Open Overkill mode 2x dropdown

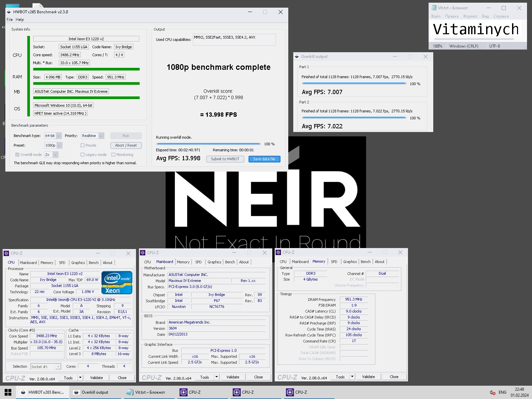51,155
